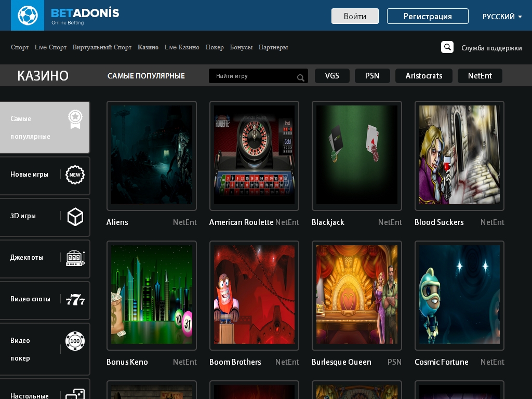Click the BetAdonis soccer ball logo

point(28,16)
